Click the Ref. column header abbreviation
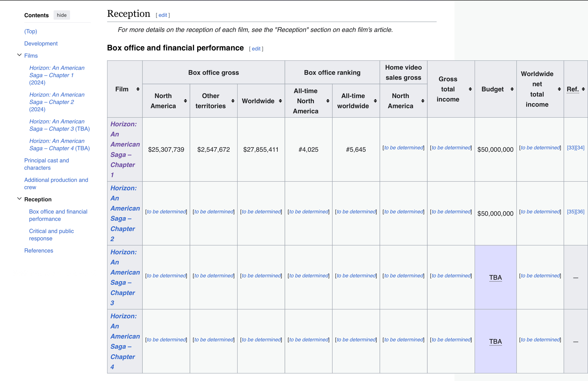 pos(573,89)
